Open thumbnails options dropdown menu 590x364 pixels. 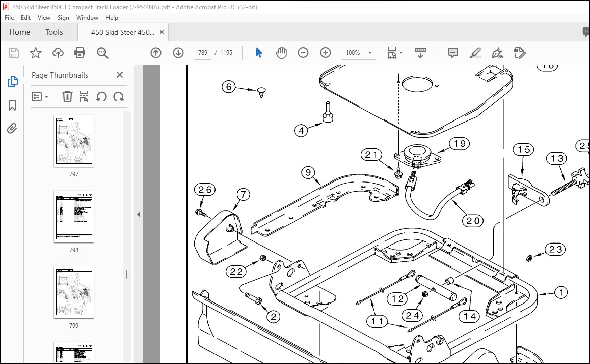point(40,97)
